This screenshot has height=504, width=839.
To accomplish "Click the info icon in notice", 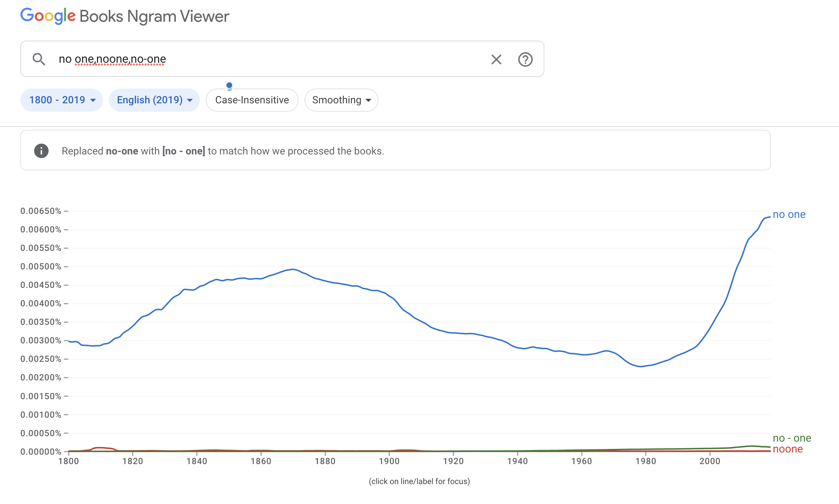I will 41,151.
